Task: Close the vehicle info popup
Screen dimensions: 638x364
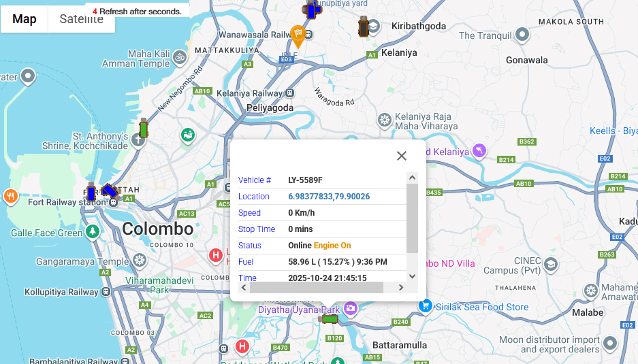Action: 402,156
